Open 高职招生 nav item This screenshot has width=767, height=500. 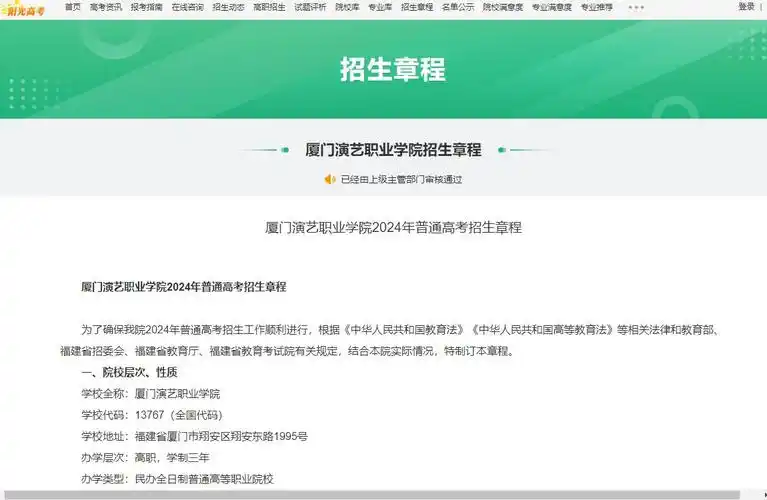coord(269,7)
